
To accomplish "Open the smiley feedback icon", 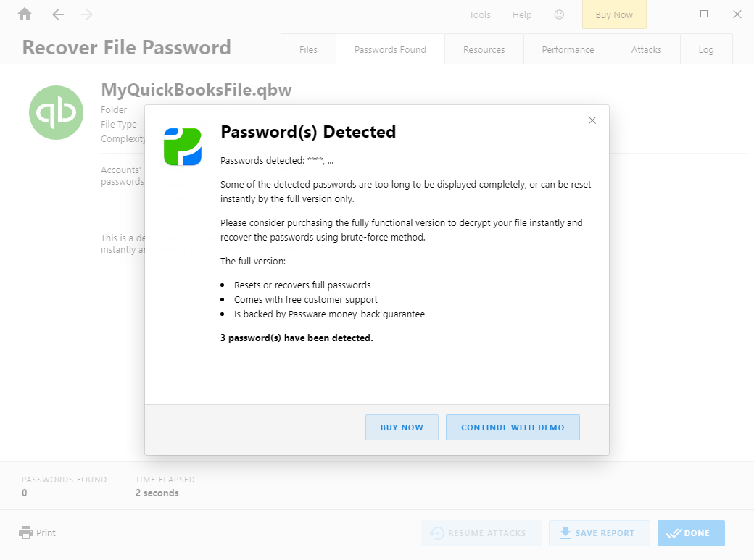I will coord(559,14).
